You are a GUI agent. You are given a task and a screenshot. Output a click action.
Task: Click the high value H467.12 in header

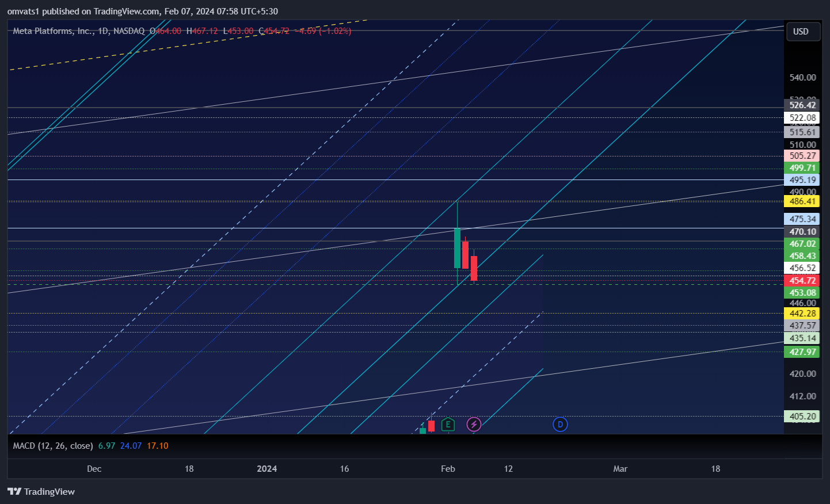point(202,31)
